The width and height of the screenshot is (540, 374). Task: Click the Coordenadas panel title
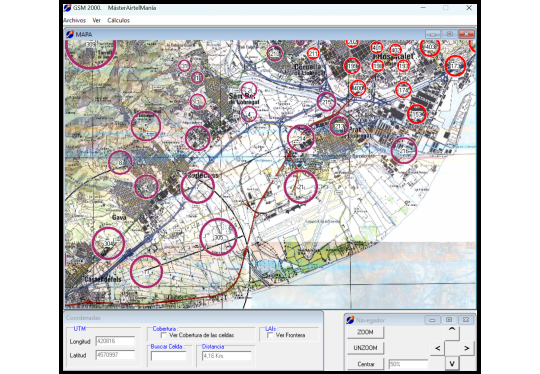pyautogui.click(x=83, y=318)
